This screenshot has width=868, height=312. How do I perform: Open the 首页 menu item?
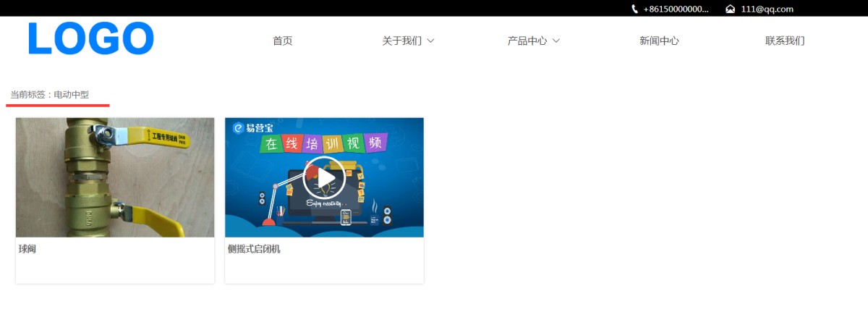(x=282, y=41)
